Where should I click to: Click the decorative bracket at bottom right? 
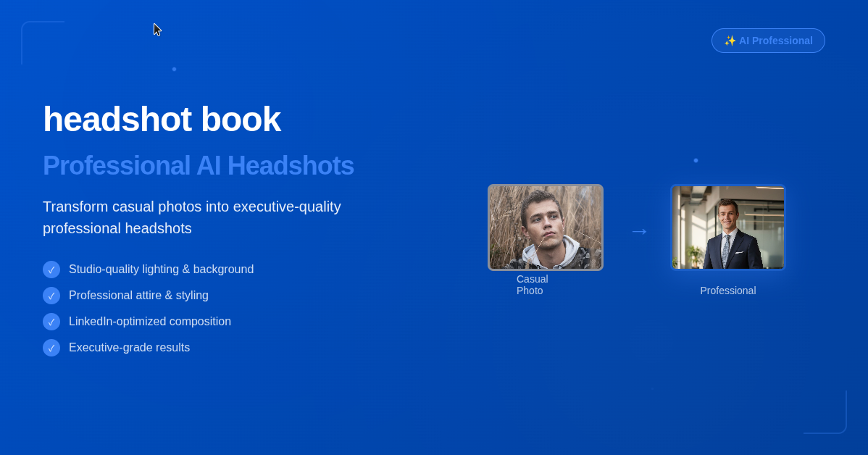click(826, 412)
